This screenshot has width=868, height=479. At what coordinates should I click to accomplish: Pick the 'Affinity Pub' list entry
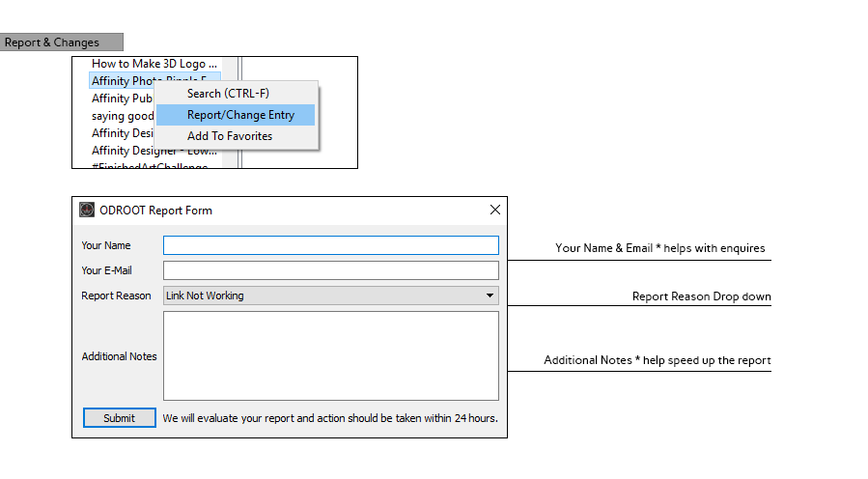pos(122,99)
